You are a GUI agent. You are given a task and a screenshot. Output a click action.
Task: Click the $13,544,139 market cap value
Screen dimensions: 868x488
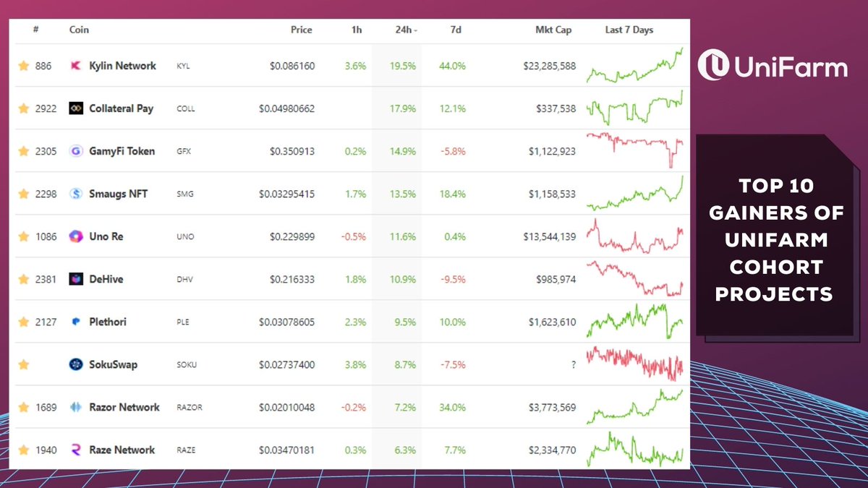tap(550, 236)
